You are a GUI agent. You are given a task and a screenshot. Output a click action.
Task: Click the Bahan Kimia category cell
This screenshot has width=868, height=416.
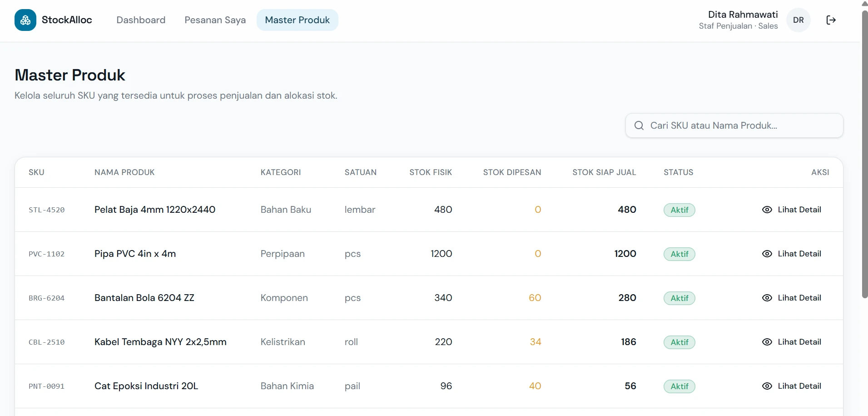[287, 386]
